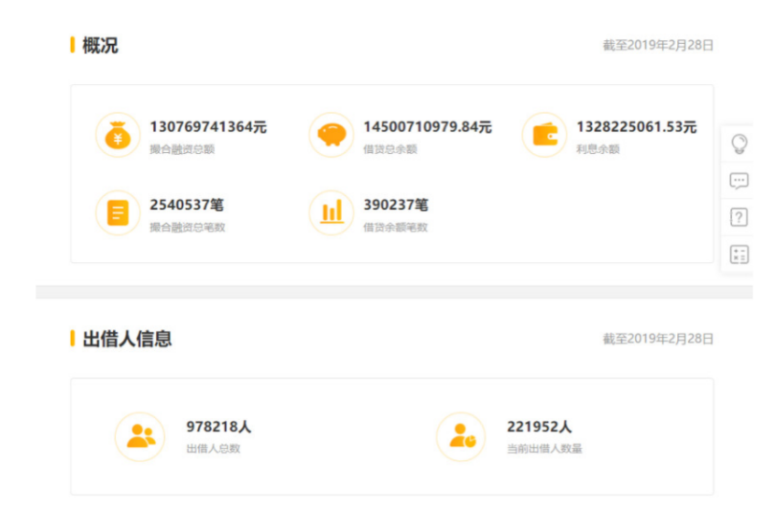Click the 出借人信息 section heading
This screenshot has height=532, width=776.
click(x=127, y=339)
